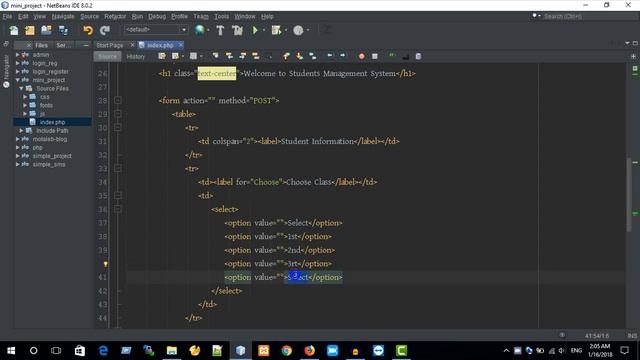Click the Redo arrow icon
The width and height of the screenshot is (640, 360).
(105, 30)
